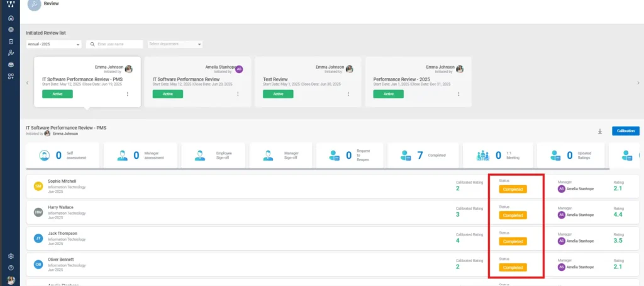Screen dimensions: 644x286
Task: Select the Test Review card title
Action: tap(275, 79)
